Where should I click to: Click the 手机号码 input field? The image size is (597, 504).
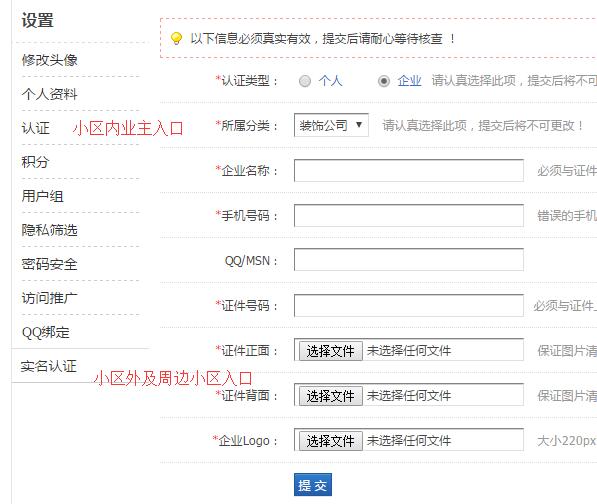click(x=409, y=215)
